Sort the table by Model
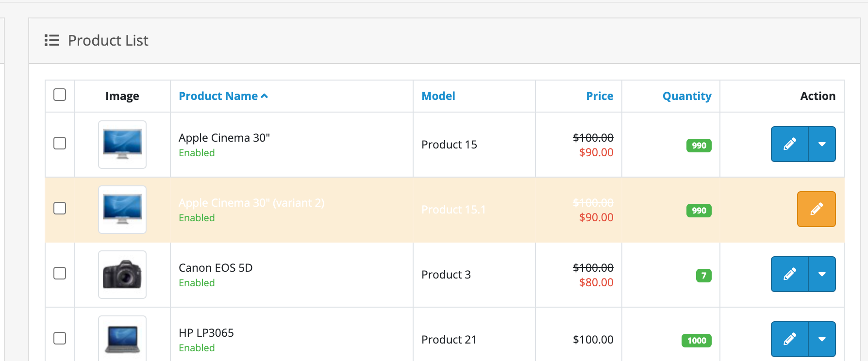 [x=438, y=96]
